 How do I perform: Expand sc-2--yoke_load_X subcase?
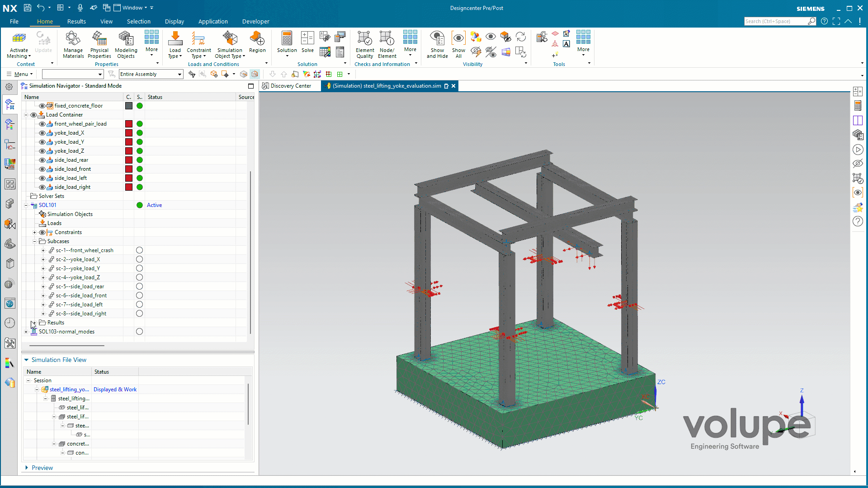coord(43,259)
